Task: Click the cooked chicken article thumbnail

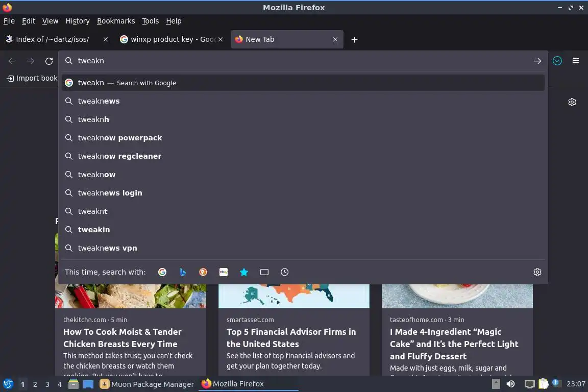Action: coord(131,296)
